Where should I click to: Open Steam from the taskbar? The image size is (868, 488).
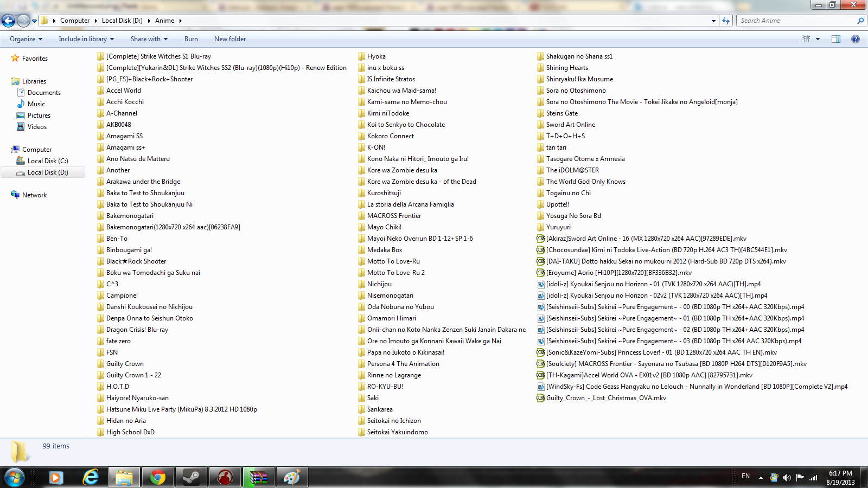[192, 478]
